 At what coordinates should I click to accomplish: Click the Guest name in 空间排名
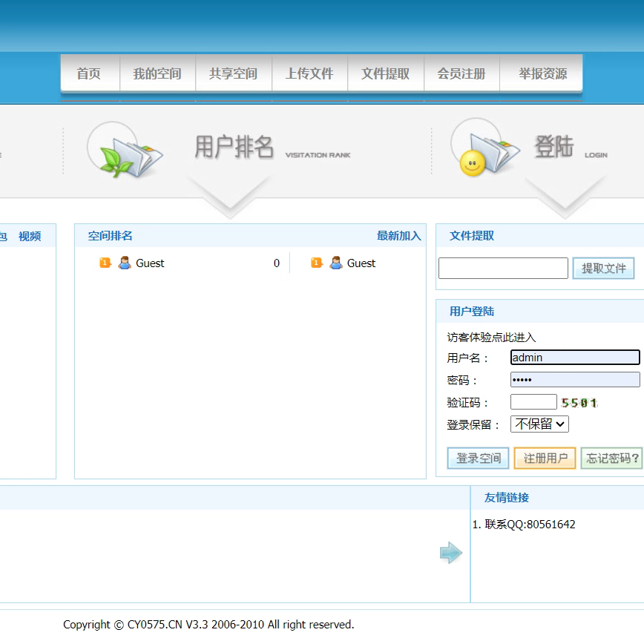click(x=150, y=263)
